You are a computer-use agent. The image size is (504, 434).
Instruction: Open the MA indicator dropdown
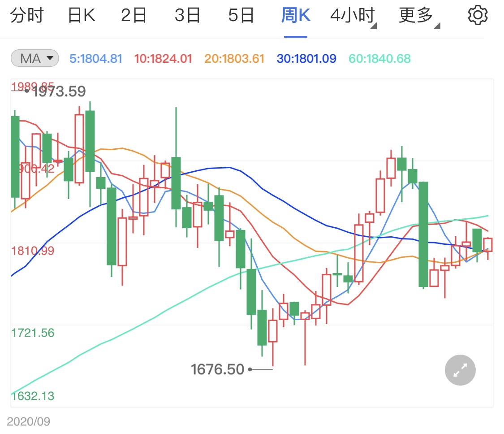tap(34, 58)
